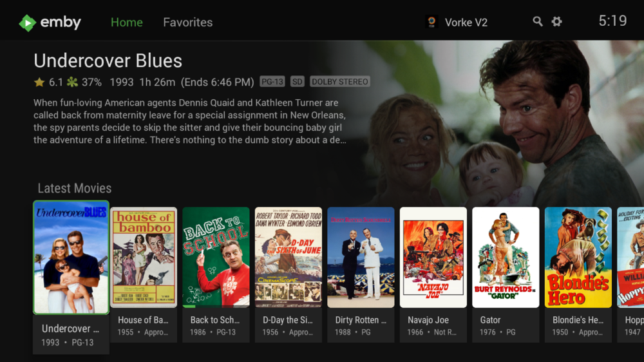
Task: Select the Vorke V2 user name
Action: (x=466, y=23)
